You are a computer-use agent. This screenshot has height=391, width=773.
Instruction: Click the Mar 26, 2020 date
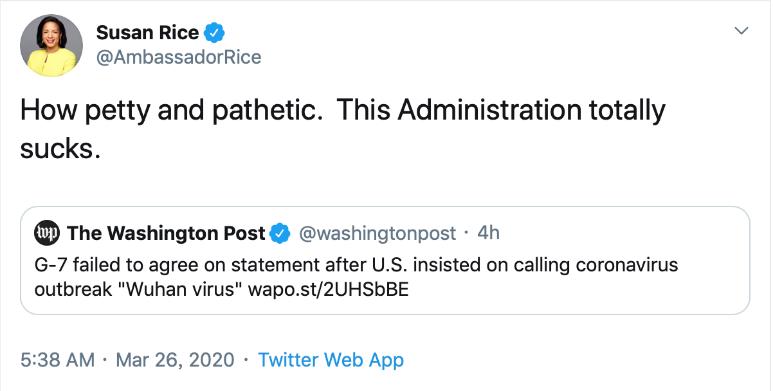click(x=175, y=360)
